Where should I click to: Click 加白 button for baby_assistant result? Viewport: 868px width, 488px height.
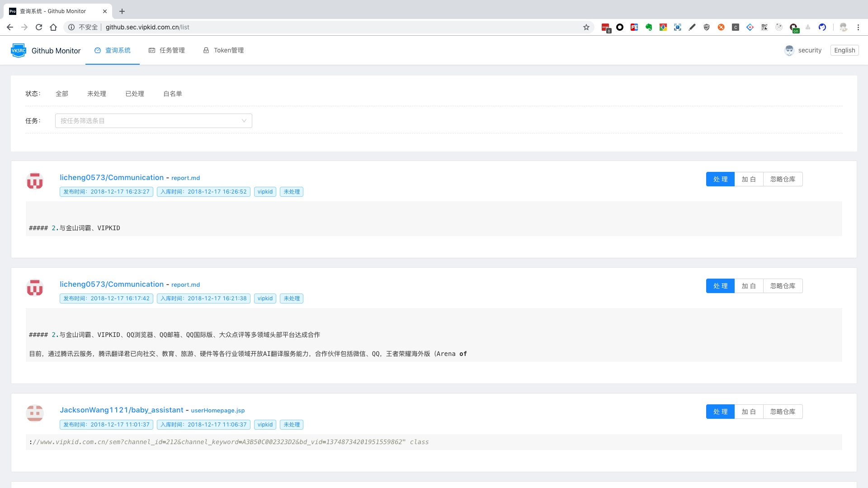point(749,412)
